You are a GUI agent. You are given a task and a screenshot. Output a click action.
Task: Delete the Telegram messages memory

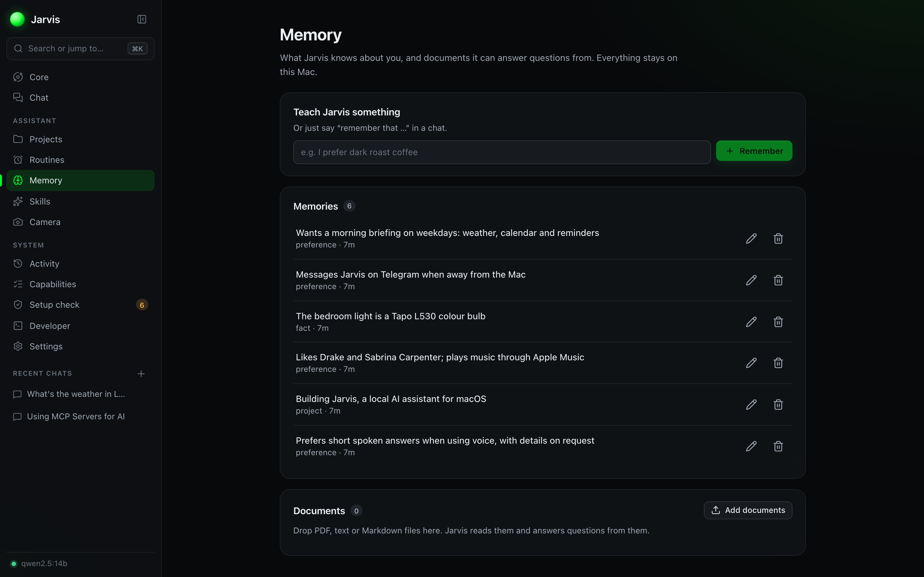point(778,280)
